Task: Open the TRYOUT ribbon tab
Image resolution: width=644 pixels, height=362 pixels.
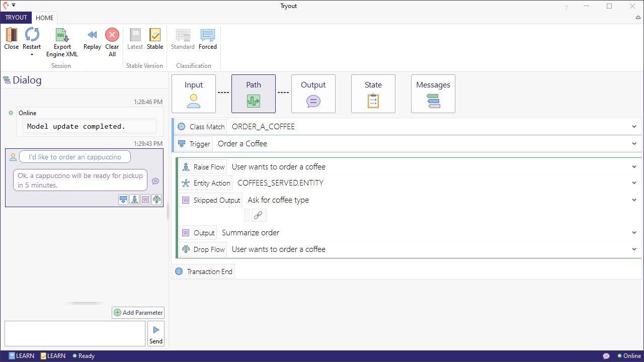Action: point(16,18)
